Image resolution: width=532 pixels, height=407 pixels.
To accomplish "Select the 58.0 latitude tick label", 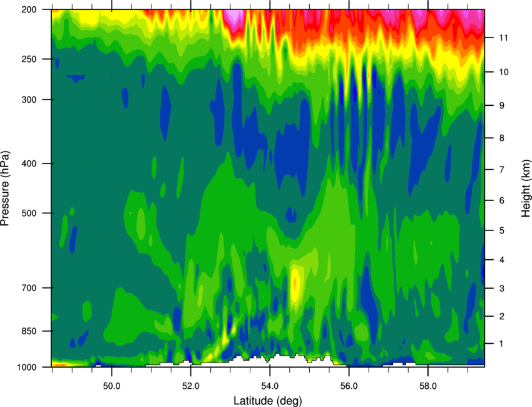I will pos(428,386).
